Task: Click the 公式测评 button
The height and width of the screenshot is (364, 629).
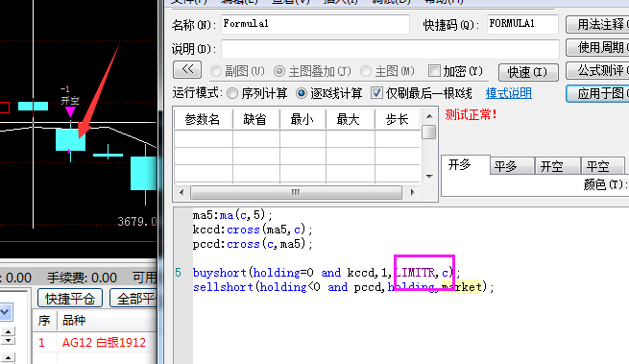Action: pos(597,71)
